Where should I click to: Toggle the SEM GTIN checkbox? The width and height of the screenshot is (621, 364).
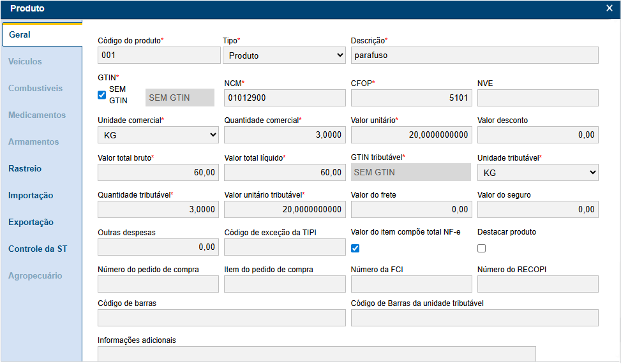point(101,95)
